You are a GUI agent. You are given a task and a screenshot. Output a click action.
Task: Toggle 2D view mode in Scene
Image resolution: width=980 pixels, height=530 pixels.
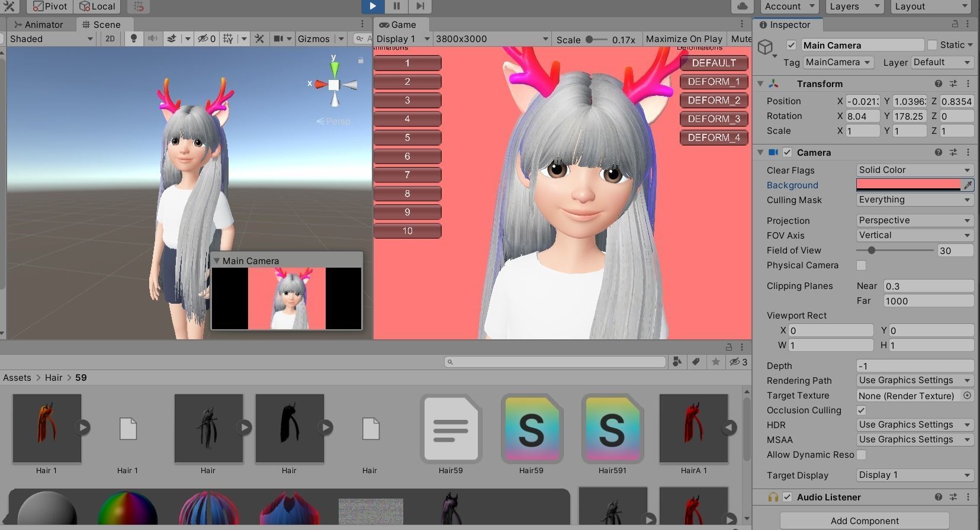coord(110,38)
